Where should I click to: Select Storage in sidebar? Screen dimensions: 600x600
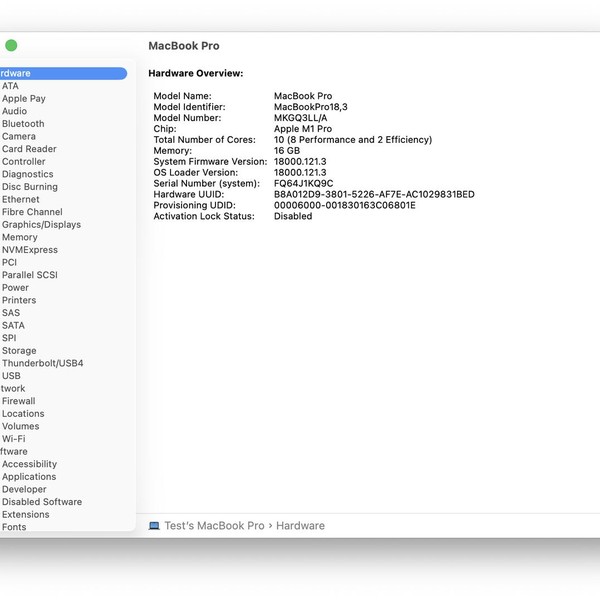pyautogui.click(x=19, y=351)
